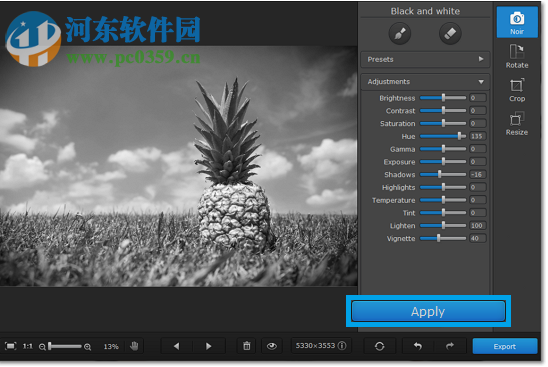Set zoom to 1:1
This screenshot has width=548, height=367.
(27, 346)
